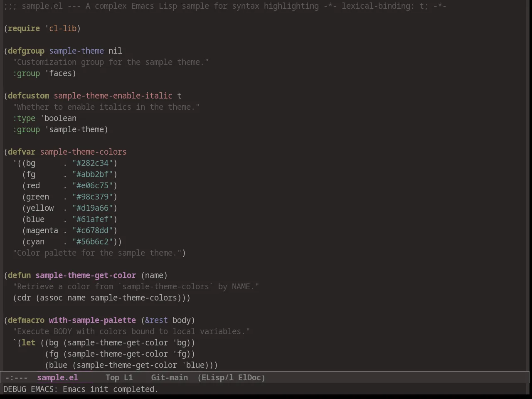Click the &rest keyword
The image size is (532, 399).
(156, 320)
